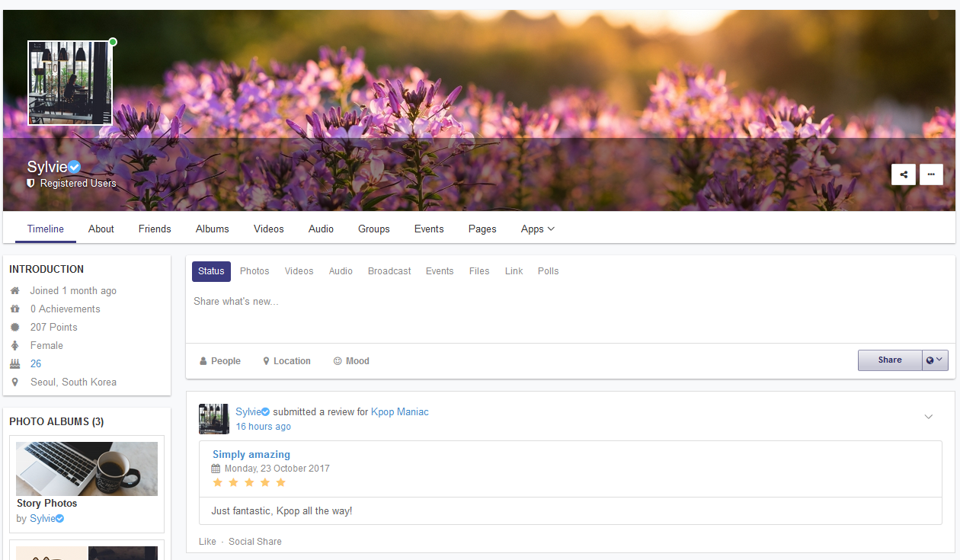This screenshot has width=960, height=560.
Task: Click Sylvie's profile picture on the cover
Action: tap(70, 83)
